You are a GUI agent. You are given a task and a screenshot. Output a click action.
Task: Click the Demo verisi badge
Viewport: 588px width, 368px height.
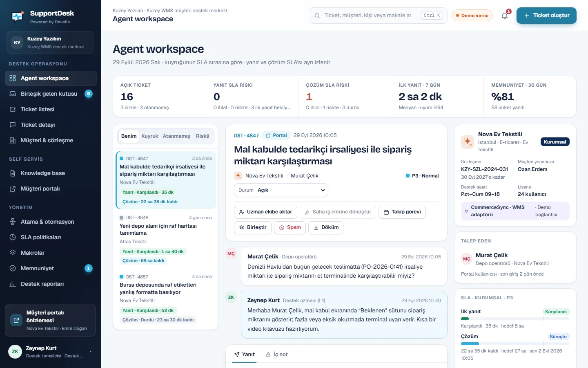[x=472, y=16]
